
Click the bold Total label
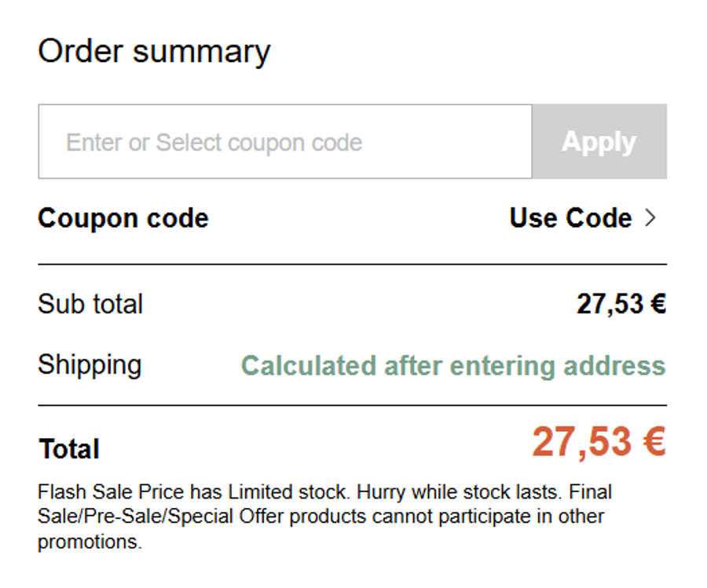coord(69,449)
